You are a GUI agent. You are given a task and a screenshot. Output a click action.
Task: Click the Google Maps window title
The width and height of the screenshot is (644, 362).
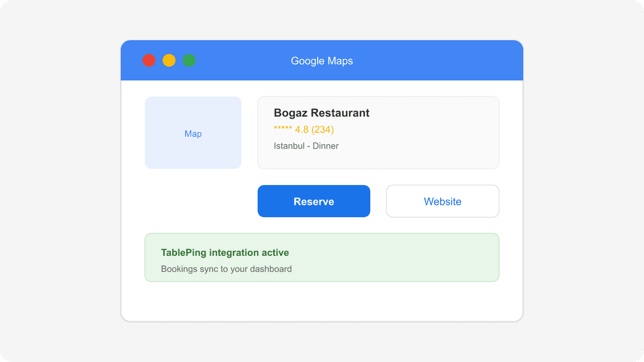pos(322,61)
